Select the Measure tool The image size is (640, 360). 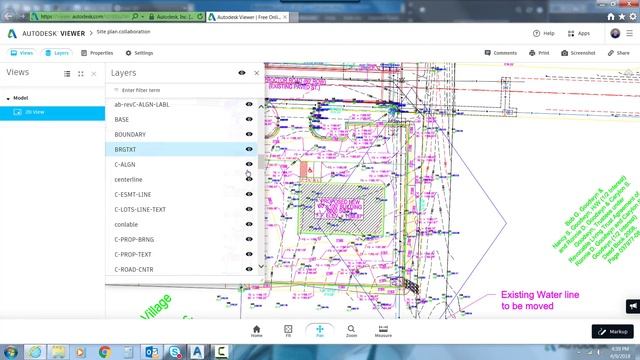coord(383,331)
